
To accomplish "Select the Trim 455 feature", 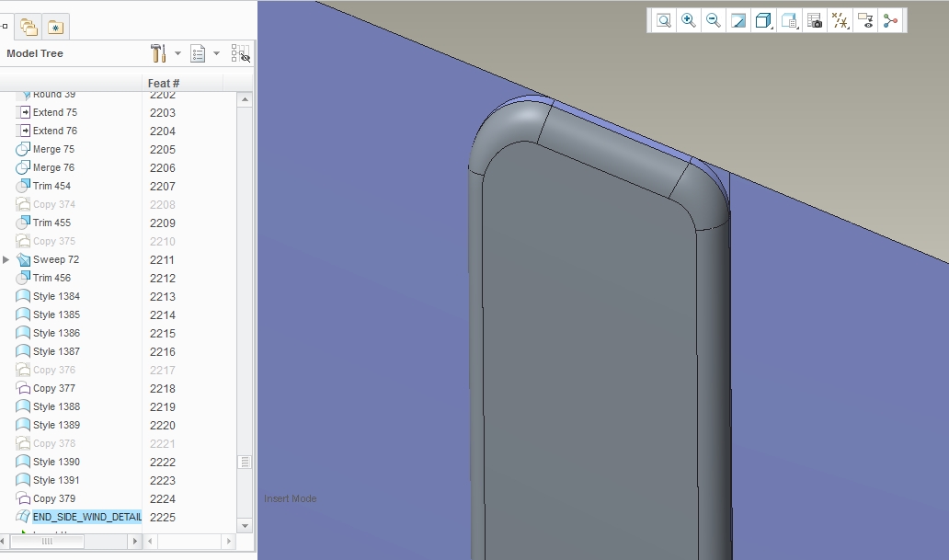I will coord(52,223).
